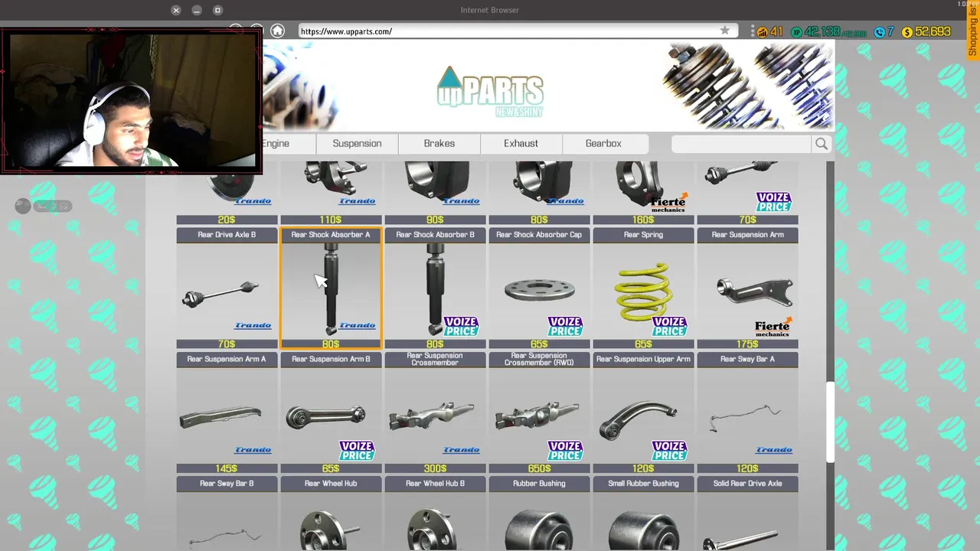Click the browser home icon
This screenshot has height=551, width=980.
point(278,31)
